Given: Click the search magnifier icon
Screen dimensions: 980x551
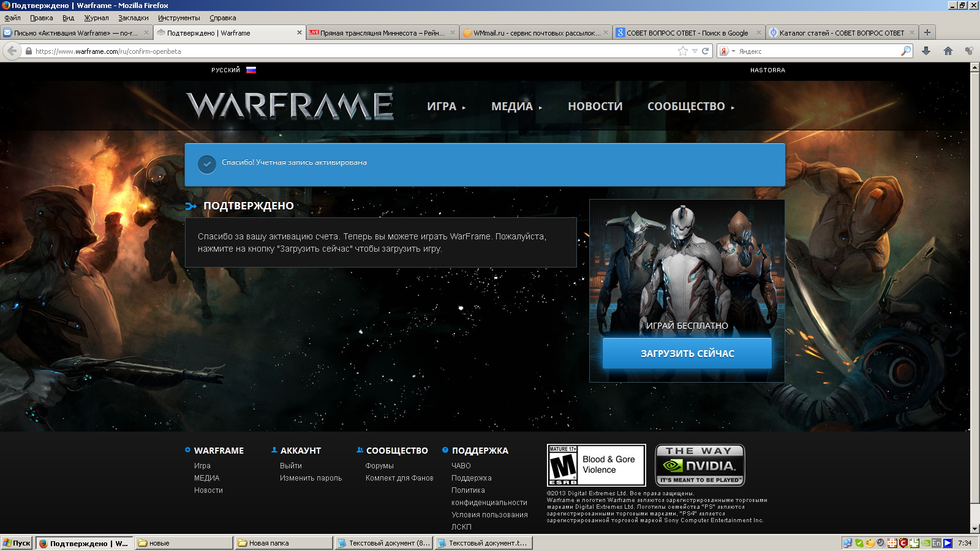Looking at the screenshot, I should pos(906,51).
